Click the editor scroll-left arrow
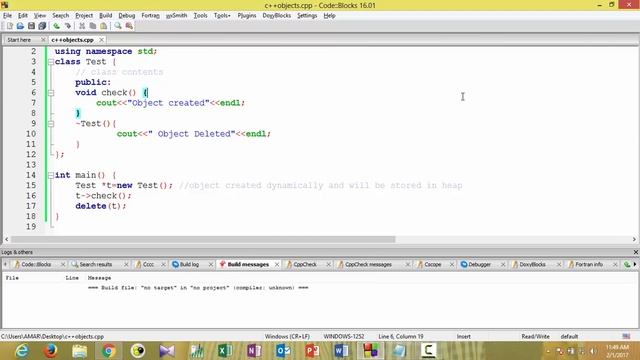This screenshot has width=640, height=360. click(x=6, y=240)
